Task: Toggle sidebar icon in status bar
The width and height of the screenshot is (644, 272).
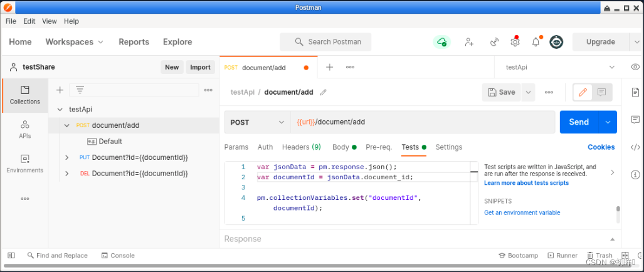Action: 11,255
